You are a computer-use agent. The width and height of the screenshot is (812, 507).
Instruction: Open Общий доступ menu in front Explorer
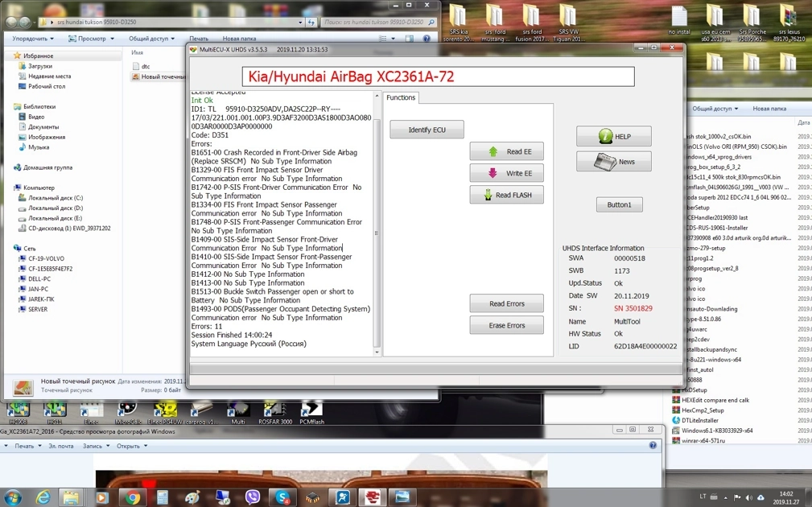152,39
